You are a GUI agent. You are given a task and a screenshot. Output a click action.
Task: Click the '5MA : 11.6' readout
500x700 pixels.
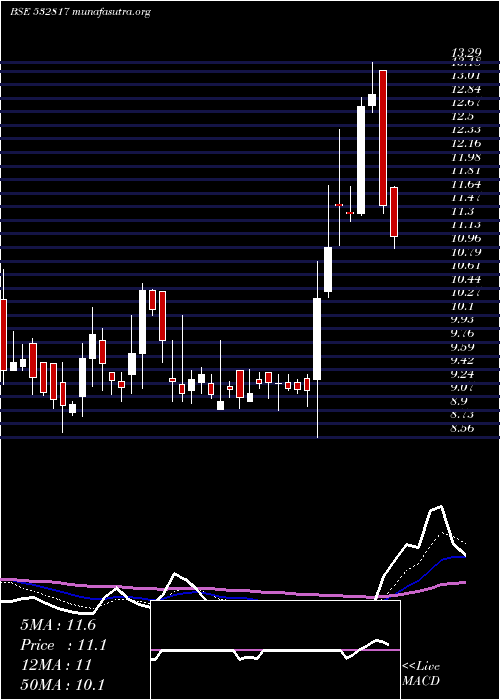58,625
